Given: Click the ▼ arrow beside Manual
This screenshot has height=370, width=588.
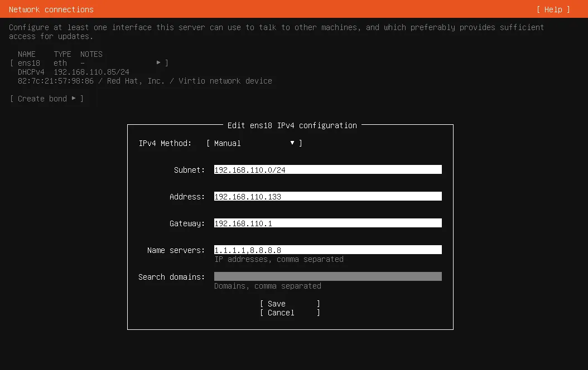Looking at the screenshot, I should point(292,143).
